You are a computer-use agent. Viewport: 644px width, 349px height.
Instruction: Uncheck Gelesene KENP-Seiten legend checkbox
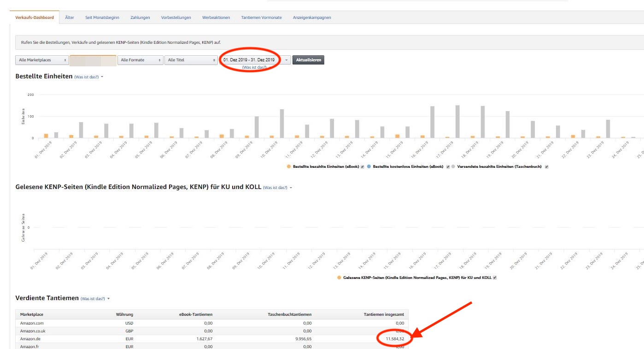[495, 278]
